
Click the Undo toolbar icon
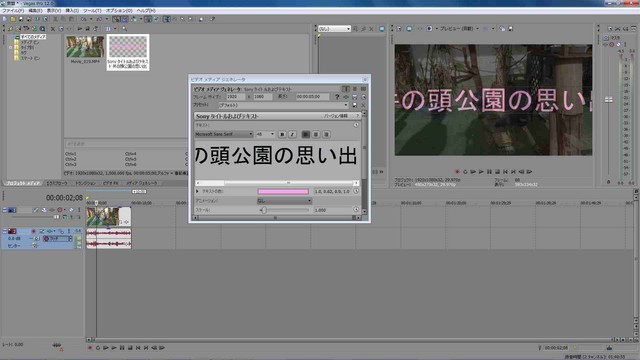83,19
